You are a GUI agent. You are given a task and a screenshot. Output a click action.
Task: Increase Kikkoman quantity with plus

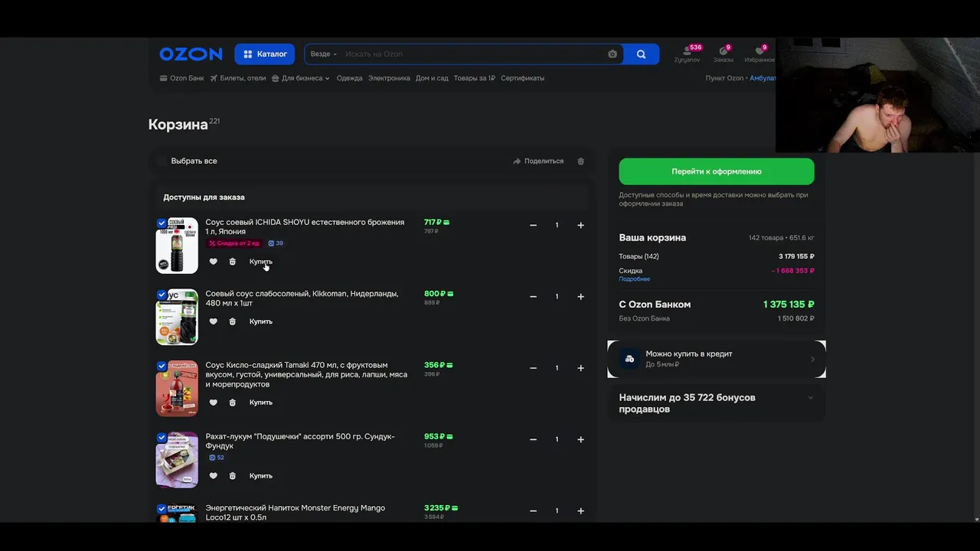(580, 297)
